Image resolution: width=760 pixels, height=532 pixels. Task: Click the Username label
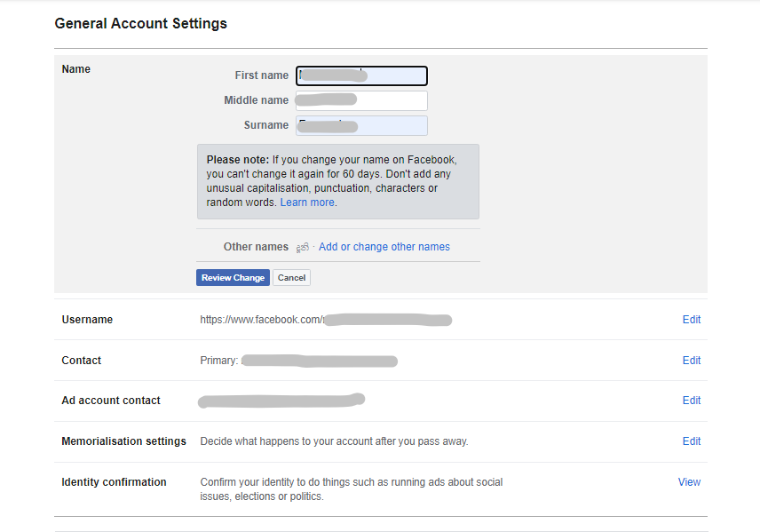(x=87, y=320)
